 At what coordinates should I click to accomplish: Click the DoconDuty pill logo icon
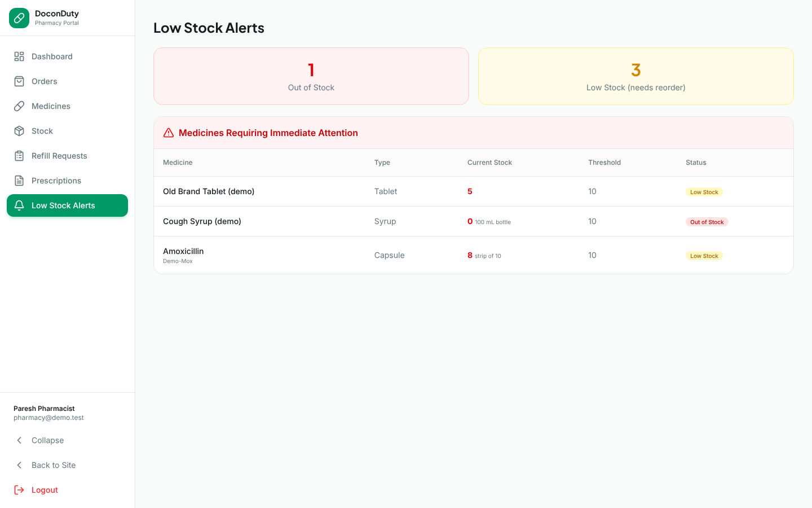[x=19, y=18]
